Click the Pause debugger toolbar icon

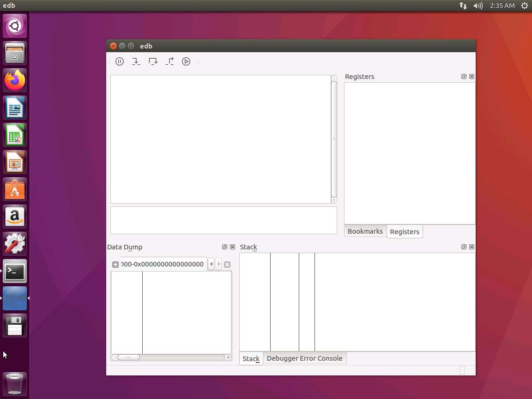[x=120, y=61]
